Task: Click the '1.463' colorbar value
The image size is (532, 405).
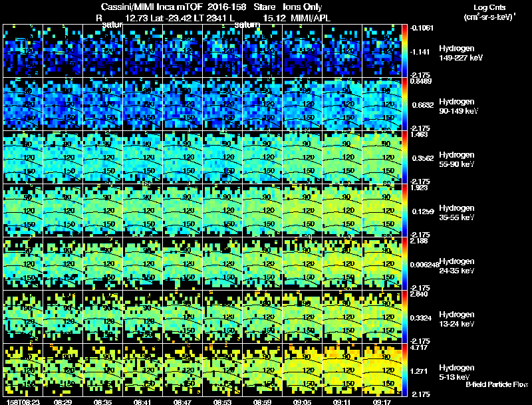Action: pos(419,134)
